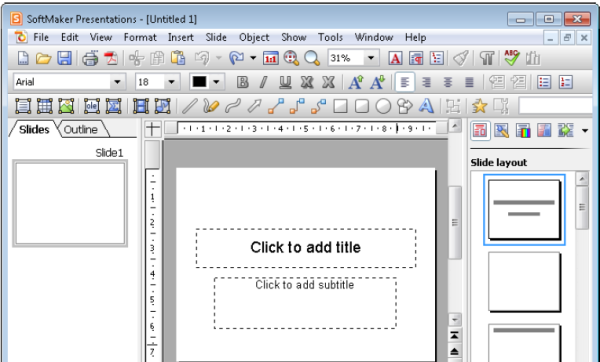Select the Slide1 thumbnail

[x=70, y=203]
